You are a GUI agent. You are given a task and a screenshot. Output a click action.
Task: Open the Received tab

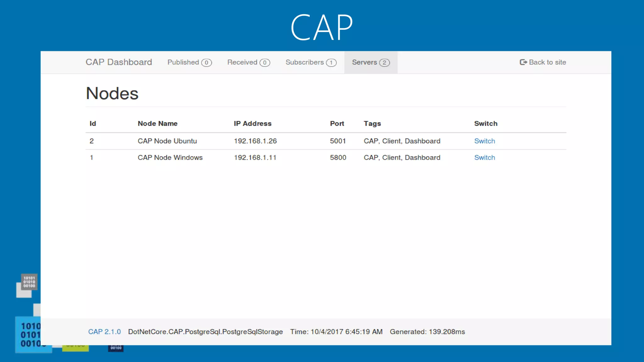pos(242,62)
